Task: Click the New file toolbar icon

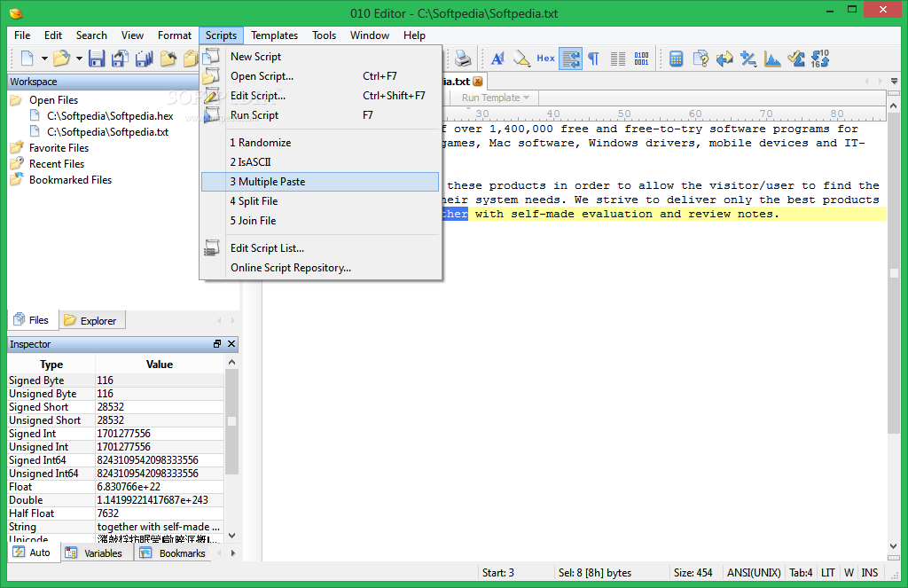Action: pos(27,58)
